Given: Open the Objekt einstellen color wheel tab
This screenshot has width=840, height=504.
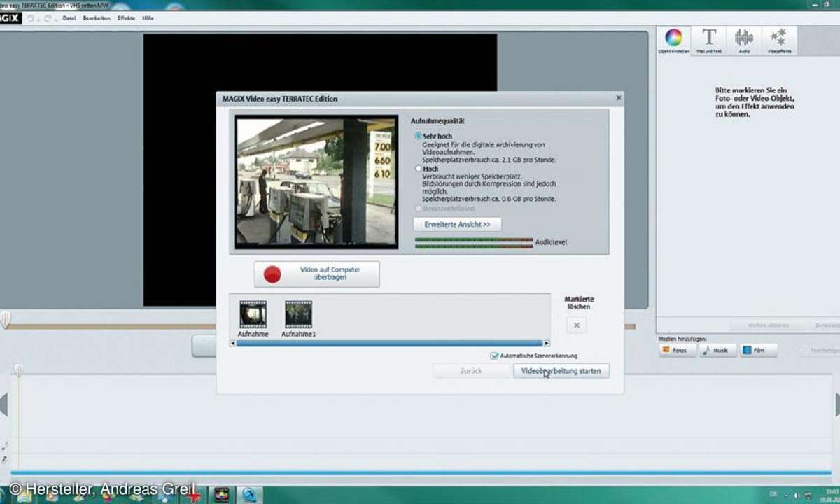Looking at the screenshot, I should (673, 41).
